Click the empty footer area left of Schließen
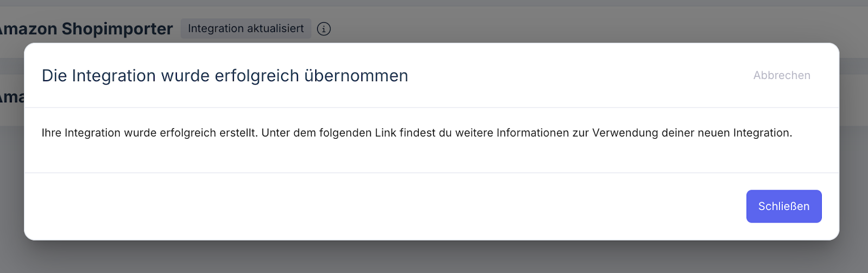The height and width of the screenshot is (273, 868). coord(380,206)
